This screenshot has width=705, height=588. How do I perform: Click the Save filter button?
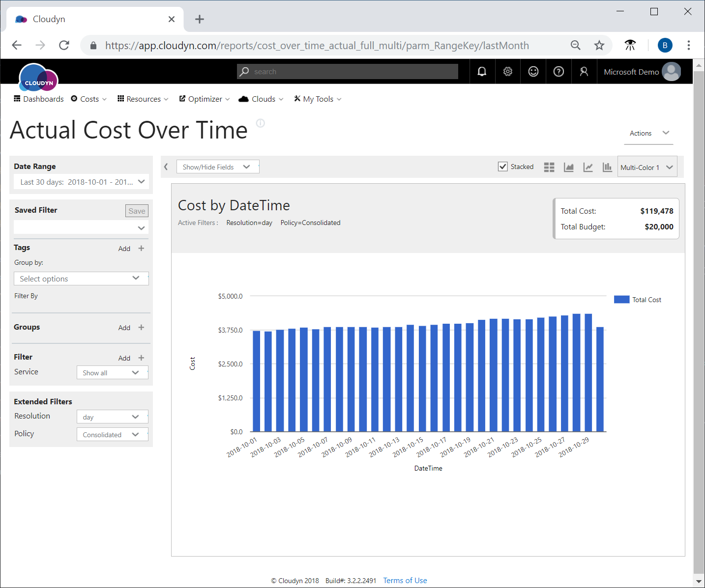(137, 211)
